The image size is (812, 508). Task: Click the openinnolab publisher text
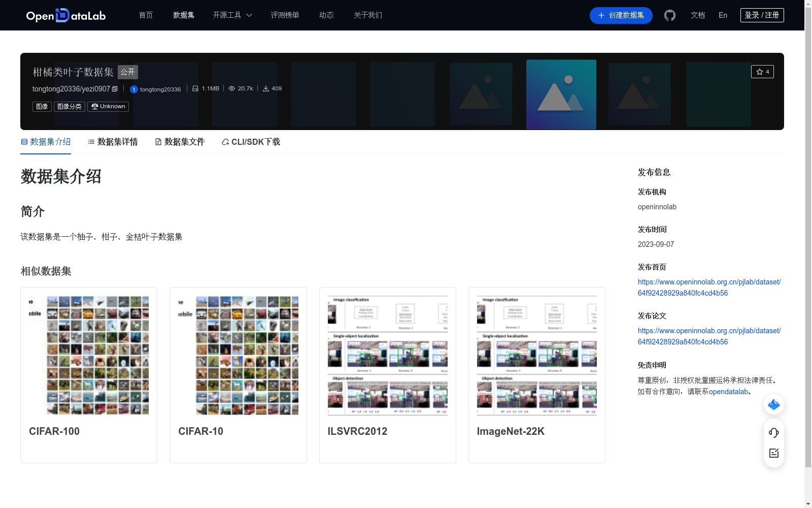pos(657,207)
